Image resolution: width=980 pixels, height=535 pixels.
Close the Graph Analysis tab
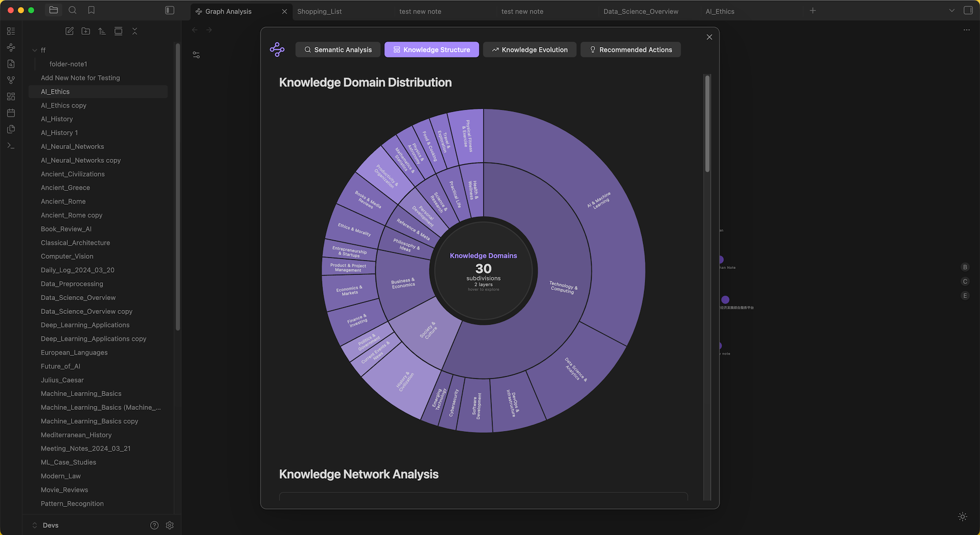284,11
